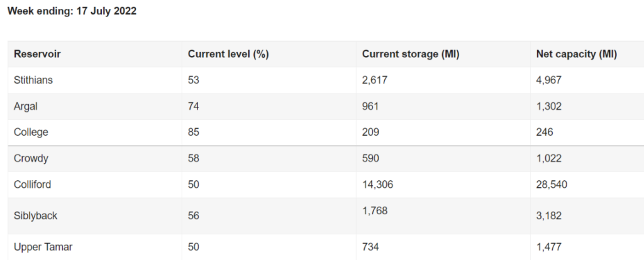This screenshot has height=260, width=644.
Task: Click Argal net capacity value 1,302
Action: (x=548, y=106)
